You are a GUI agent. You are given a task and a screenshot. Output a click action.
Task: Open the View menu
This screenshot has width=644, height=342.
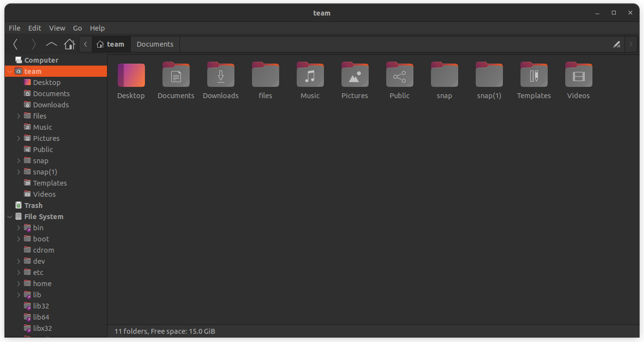57,28
